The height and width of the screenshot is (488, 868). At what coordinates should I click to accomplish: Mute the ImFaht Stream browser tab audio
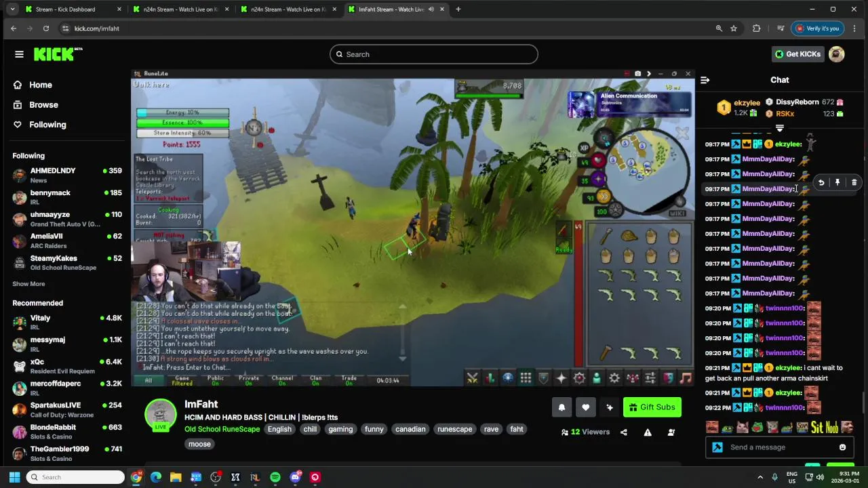tap(431, 9)
